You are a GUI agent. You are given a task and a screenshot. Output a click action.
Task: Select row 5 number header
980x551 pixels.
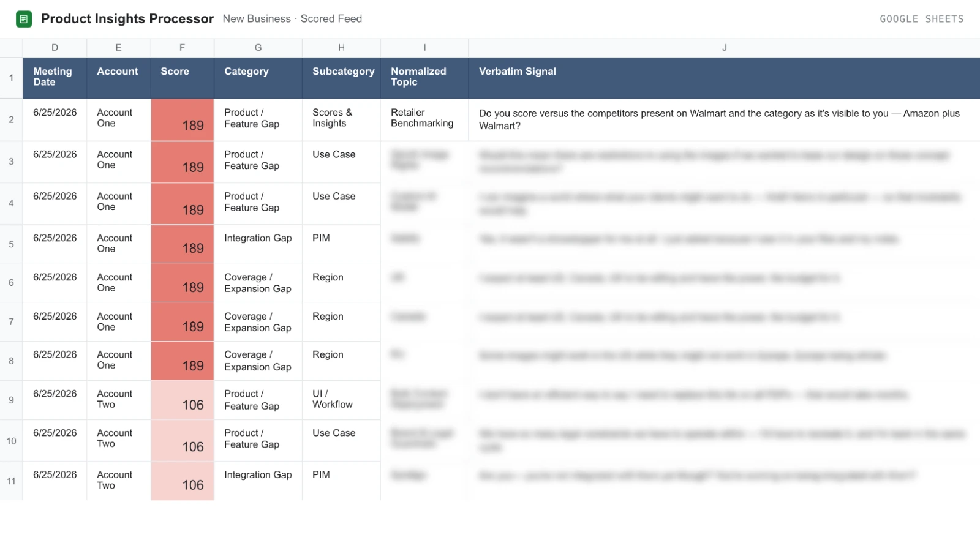coord(11,244)
